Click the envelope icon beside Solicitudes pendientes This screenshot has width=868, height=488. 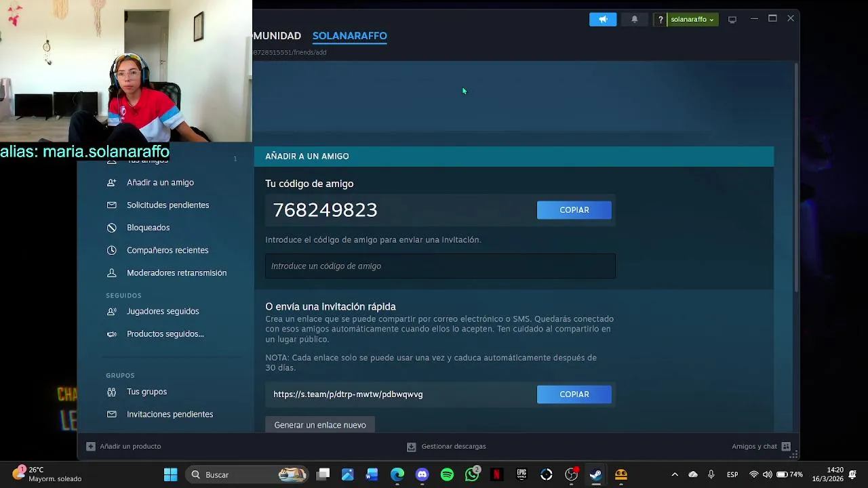[x=112, y=205]
